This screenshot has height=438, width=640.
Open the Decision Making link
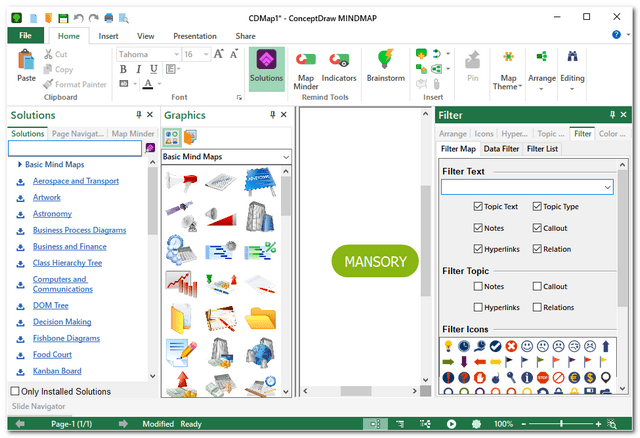pos(62,322)
